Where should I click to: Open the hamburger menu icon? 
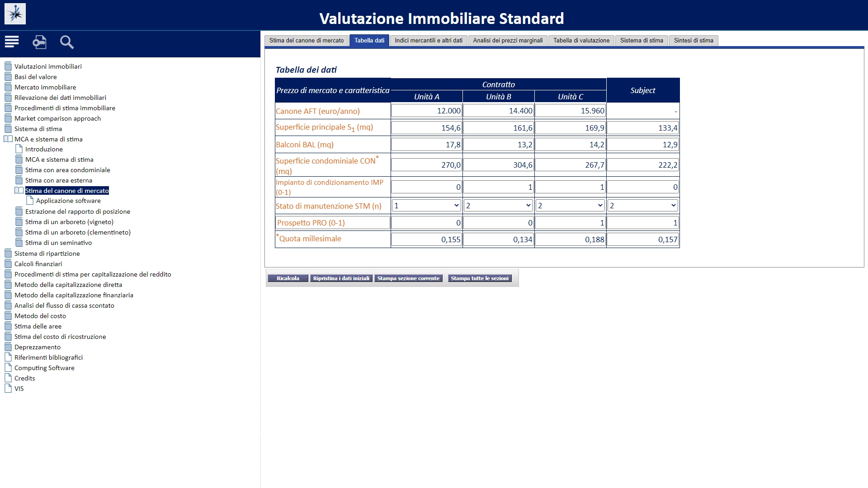12,42
